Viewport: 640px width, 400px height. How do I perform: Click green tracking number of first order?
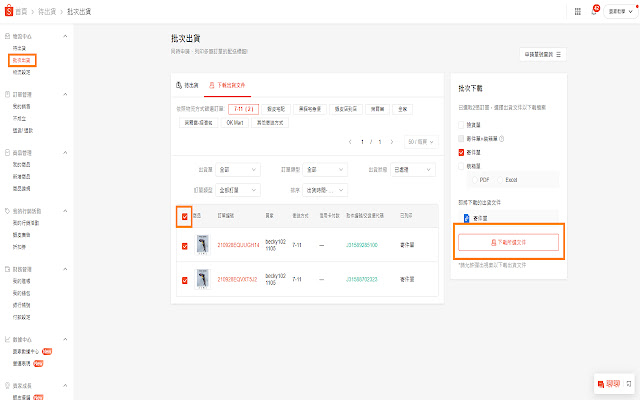tap(362, 245)
